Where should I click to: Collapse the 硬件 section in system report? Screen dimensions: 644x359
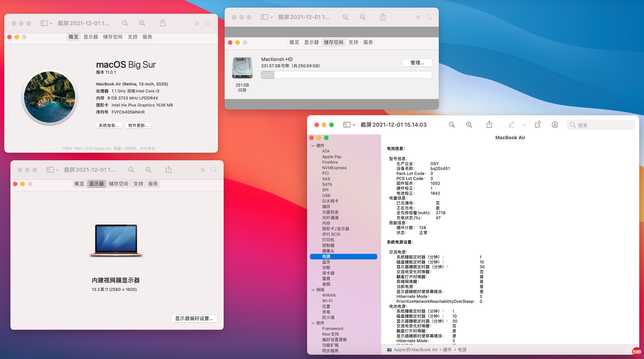tap(313, 146)
